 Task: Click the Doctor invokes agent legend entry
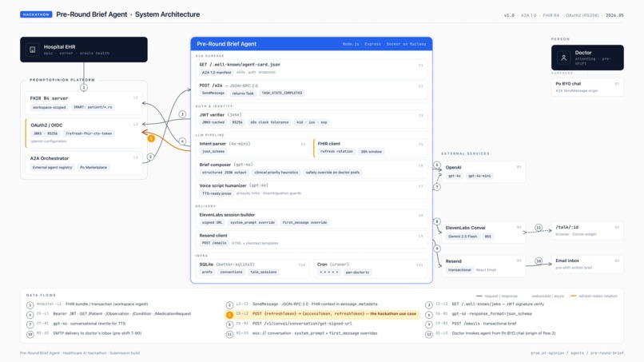pos(503,334)
